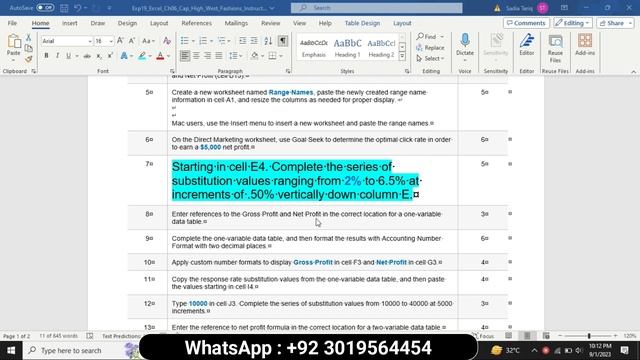
Task: Decrease font size with smaller A
Action: [131, 41]
